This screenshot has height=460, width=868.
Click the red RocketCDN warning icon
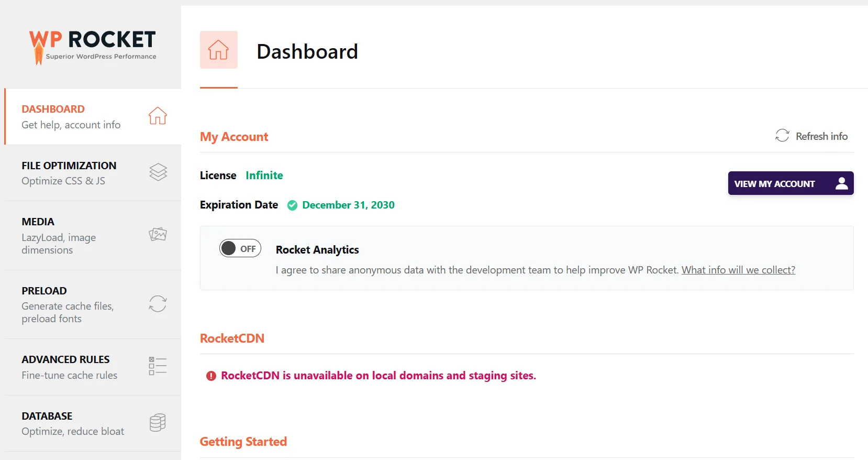tap(211, 376)
